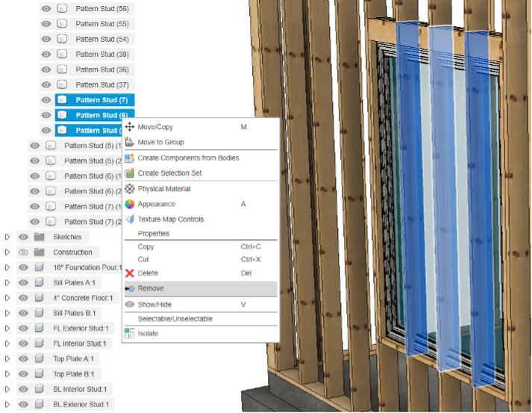The height and width of the screenshot is (413, 532).
Task: Expand the Construction folder
Action: pos(7,252)
